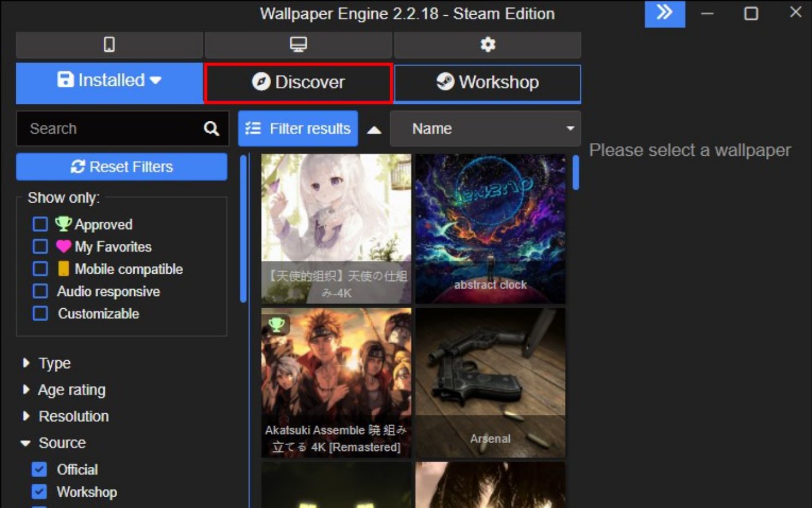Open the mobile device tab icon
The image size is (812, 508).
tap(109, 45)
